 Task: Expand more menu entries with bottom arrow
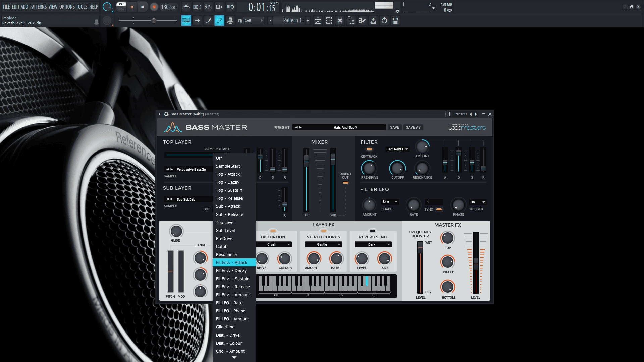click(x=234, y=358)
